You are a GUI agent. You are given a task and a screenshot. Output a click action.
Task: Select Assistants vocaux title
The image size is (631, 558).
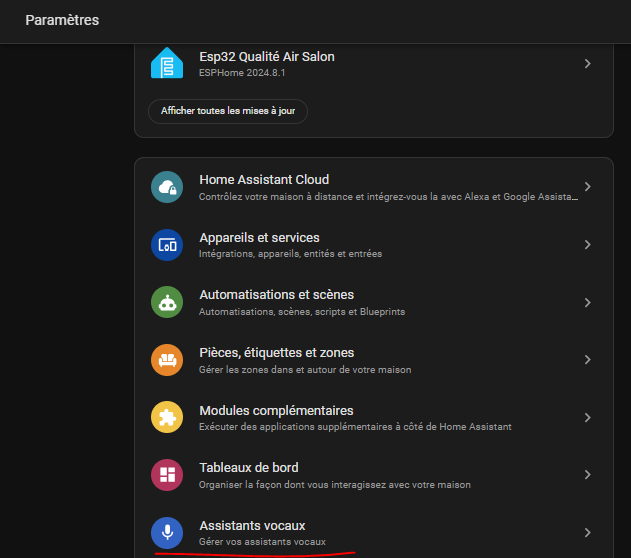[252, 525]
